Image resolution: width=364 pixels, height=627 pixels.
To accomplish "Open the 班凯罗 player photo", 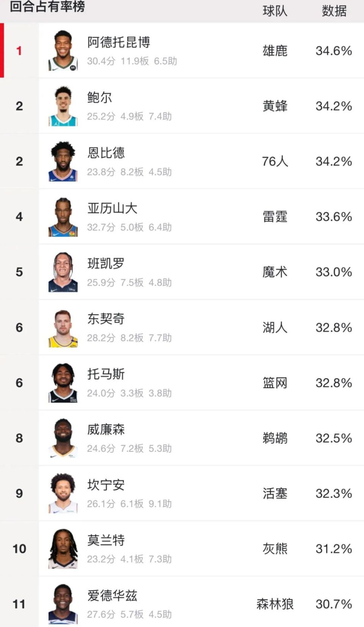I will click(x=63, y=272).
